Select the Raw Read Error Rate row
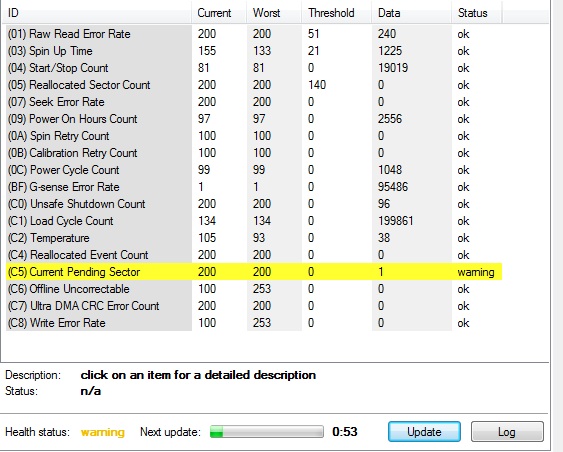Screen dimensions: 563x452 (254, 34)
